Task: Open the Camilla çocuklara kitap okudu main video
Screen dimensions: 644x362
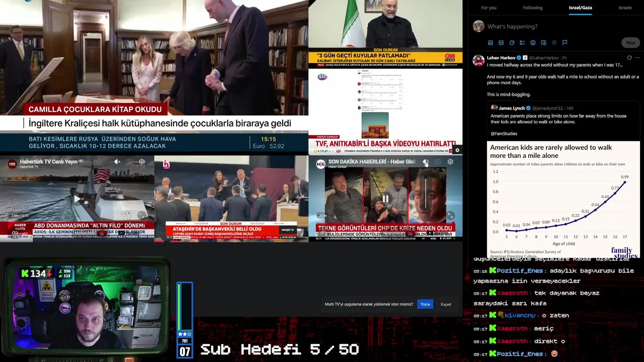Action: [x=154, y=75]
